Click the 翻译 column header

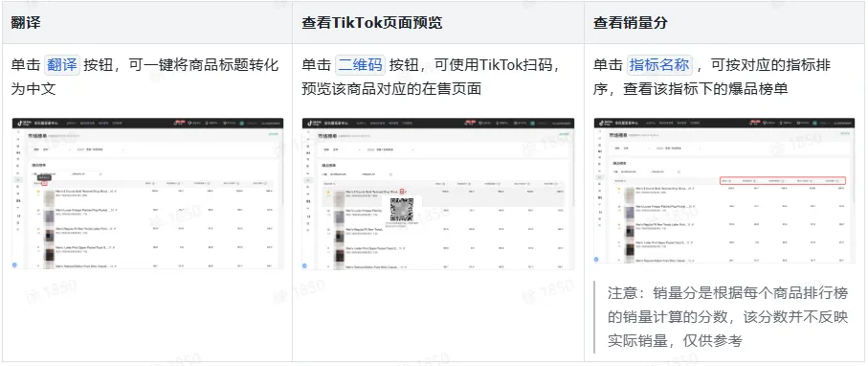(26, 23)
